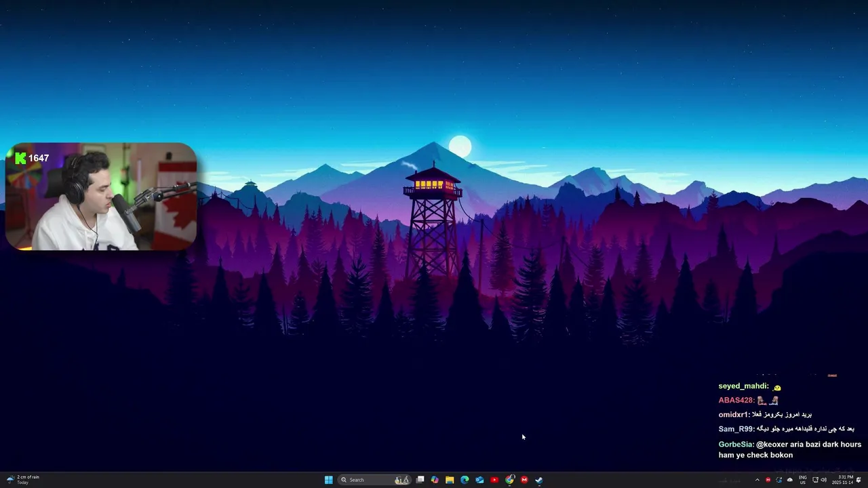868x488 pixels.
Task: Open the red M app on taskbar
Action: pos(524,480)
